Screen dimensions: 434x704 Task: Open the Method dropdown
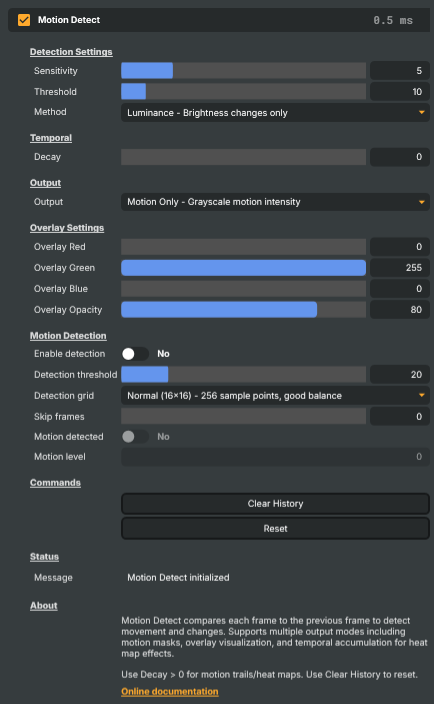[275, 113]
